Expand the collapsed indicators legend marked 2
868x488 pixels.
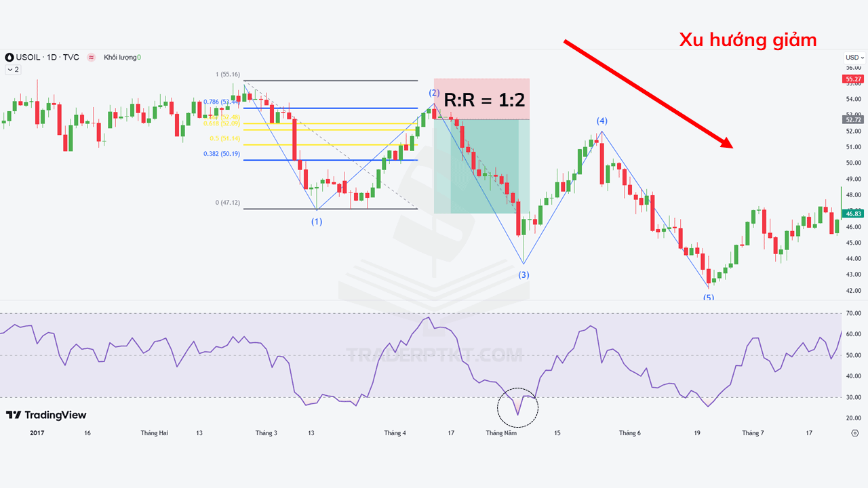tap(13, 70)
